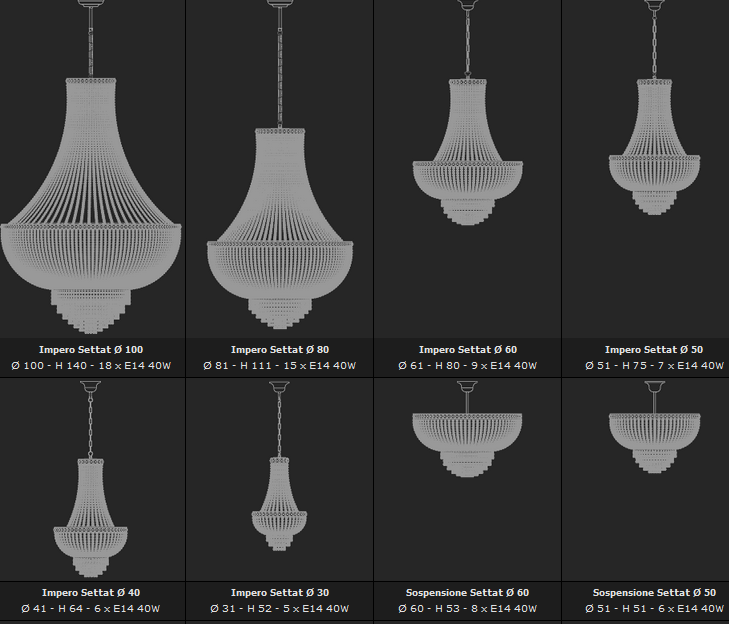The width and height of the screenshot is (729, 624).
Task: Click the Impero Settat Ø 100 title
Action: click(91, 350)
